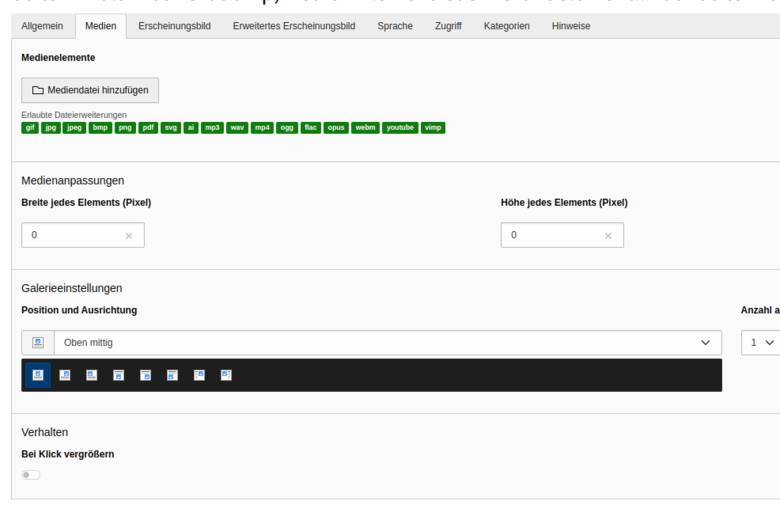Screen dimensions: 780x520
Task: Open the Erweitertes Erscheinungsbild tab
Action: pos(294,26)
